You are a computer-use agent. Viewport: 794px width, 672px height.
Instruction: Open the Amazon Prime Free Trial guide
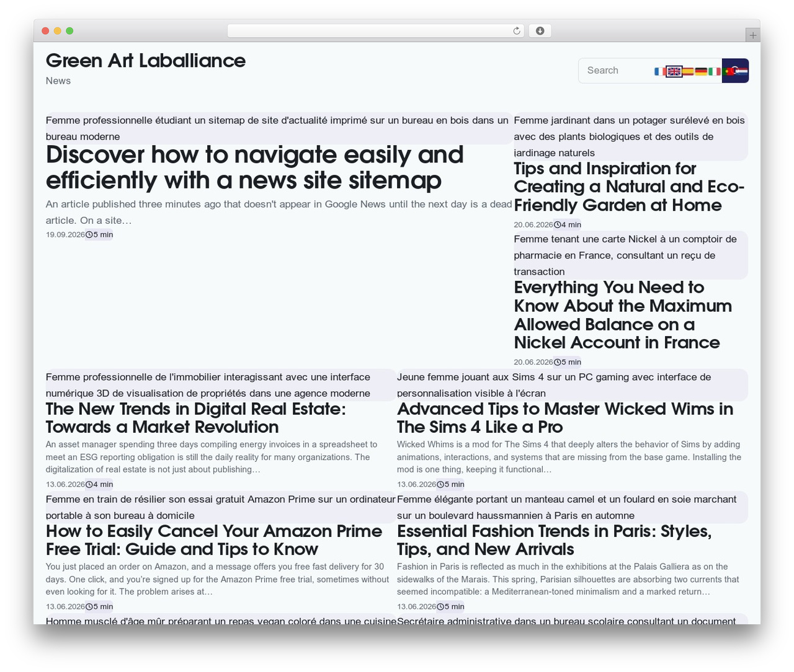click(x=214, y=540)
